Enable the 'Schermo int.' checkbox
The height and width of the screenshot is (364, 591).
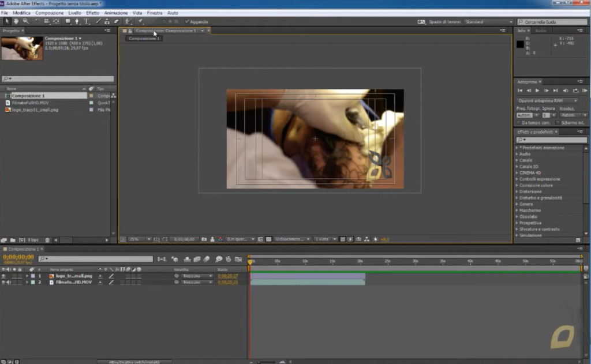(558, 123)
